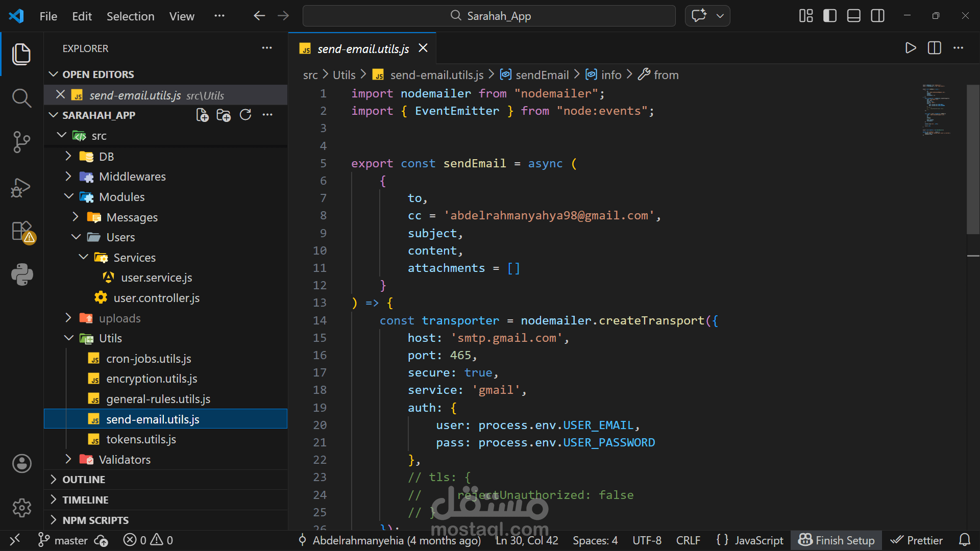Viewport: 980px width, 551px height.
Task: Toggle the bottom panel visibility
Action: pyautogui.click(x=853, y=16)
